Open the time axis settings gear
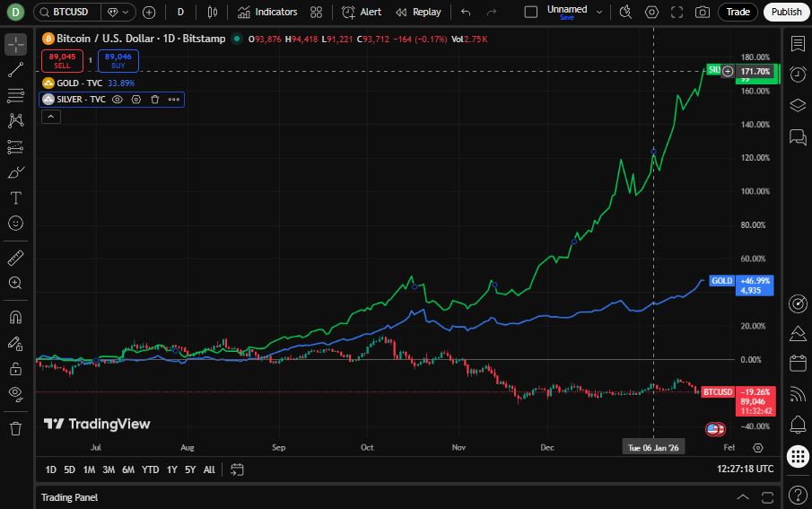 tap(758, 448)
